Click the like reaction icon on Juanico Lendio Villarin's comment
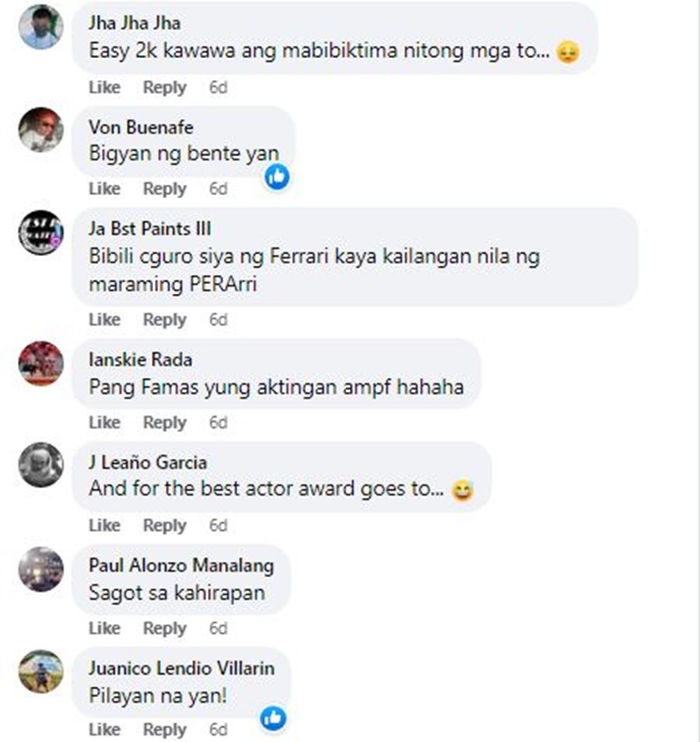Image resolution: width=700 pixels, height=742 pixels. click(273, 718)
